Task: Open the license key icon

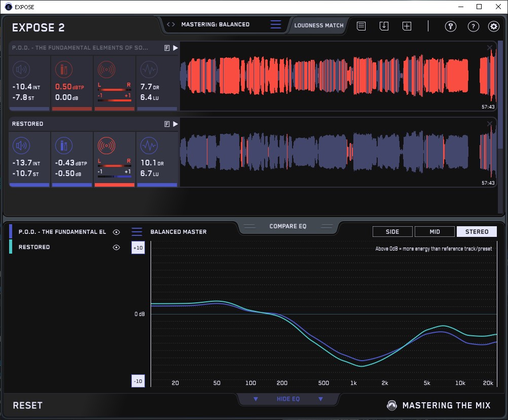Action: [450, 26]
